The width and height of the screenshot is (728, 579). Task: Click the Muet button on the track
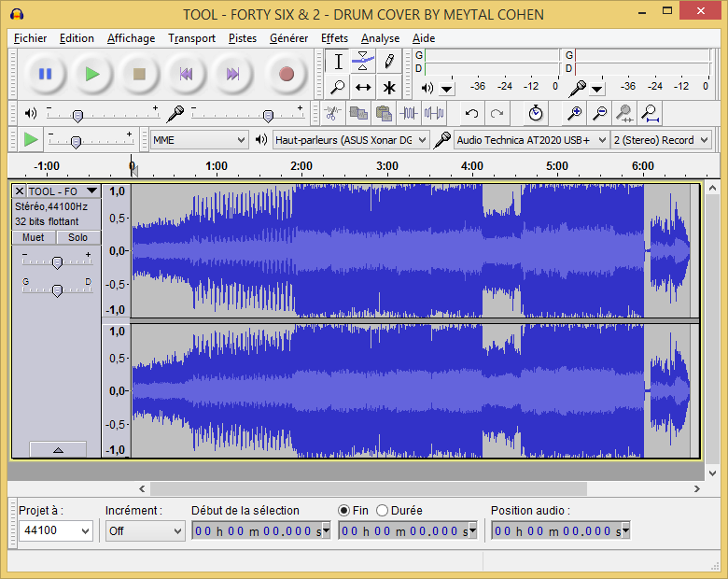[33, 237]
